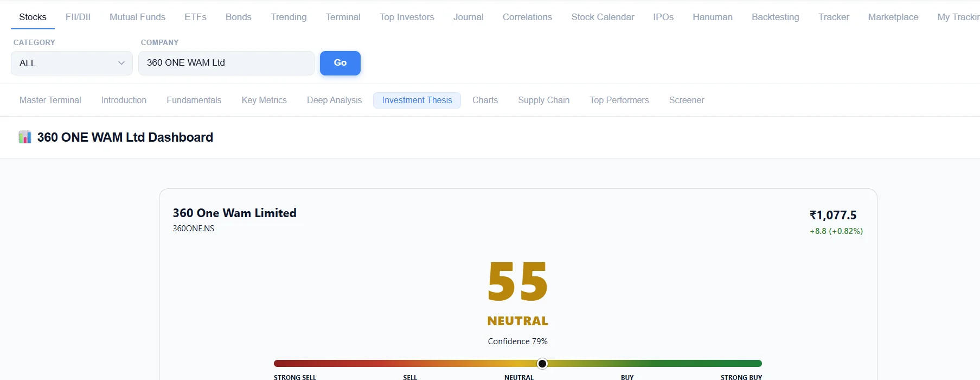980x380 pixels.
Task: View the Trending tab
Action: [x=289, y=17]
